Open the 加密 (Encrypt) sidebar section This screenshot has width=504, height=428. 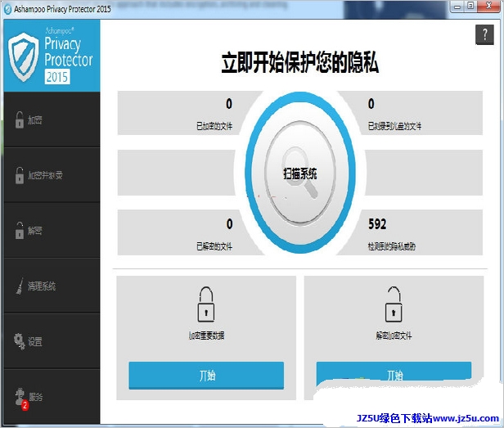pos(52,119)
